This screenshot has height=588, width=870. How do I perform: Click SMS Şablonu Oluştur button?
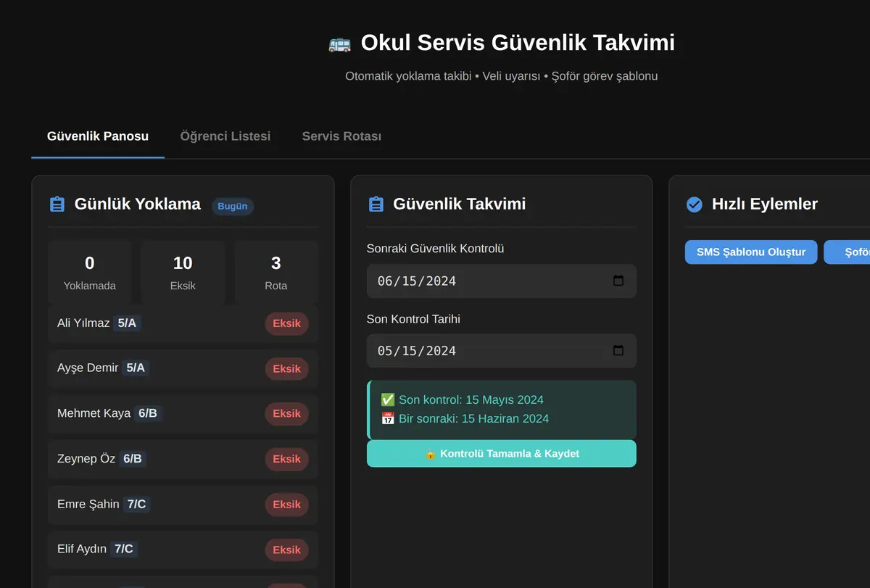tap(751, 252)
